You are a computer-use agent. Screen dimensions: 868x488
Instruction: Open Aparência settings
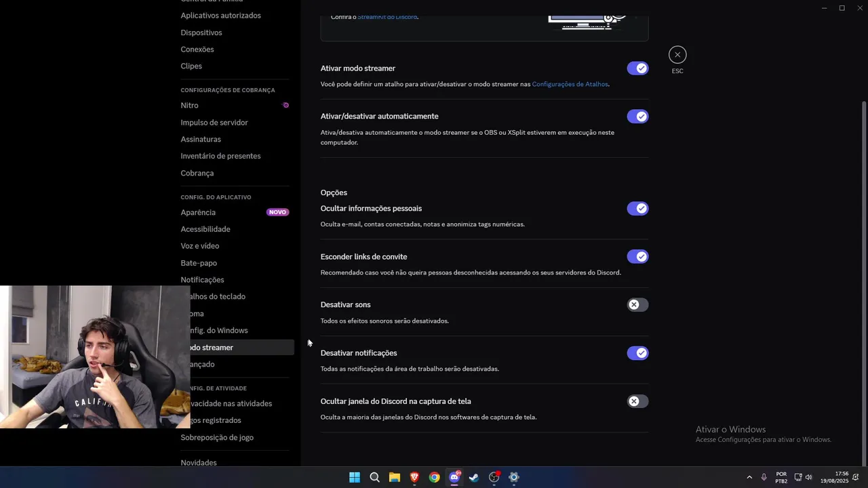click(x=198, y=213)
